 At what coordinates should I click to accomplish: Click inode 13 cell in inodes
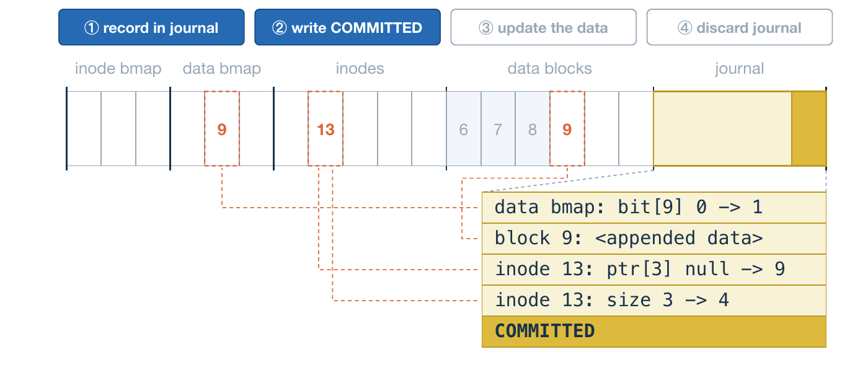325,129
